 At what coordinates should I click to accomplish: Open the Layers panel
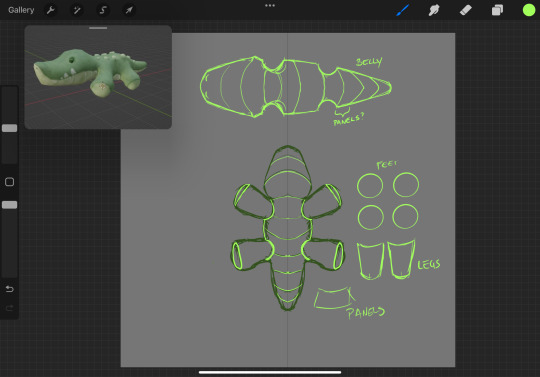coord(497,10)
